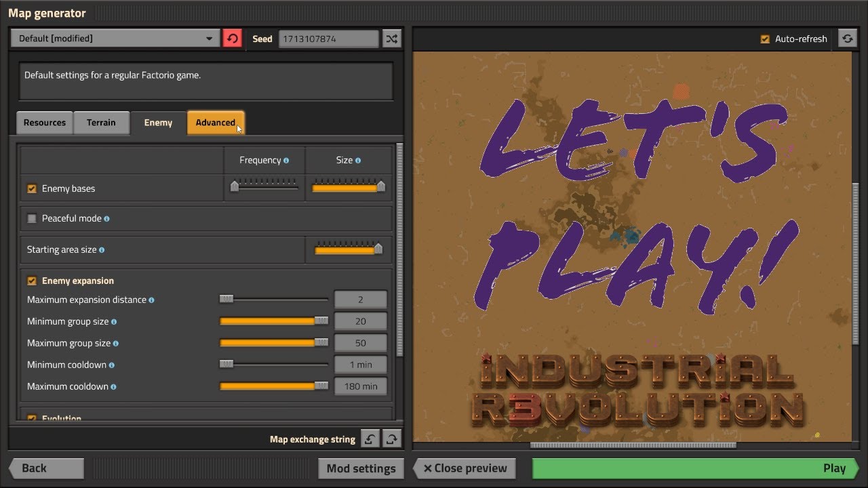Image resolution: width=868 pixels, height=488 pixels.
Task: Adjust the Enemy bases frequency slider
Action: [x=264, y=186]
